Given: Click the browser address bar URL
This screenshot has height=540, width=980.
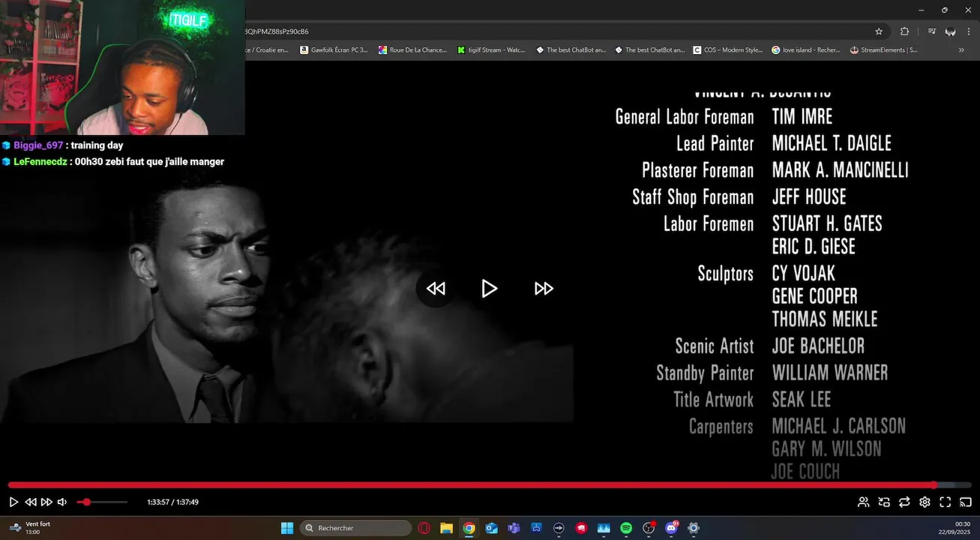Looking at the screenshot, I should pos(277,31).
